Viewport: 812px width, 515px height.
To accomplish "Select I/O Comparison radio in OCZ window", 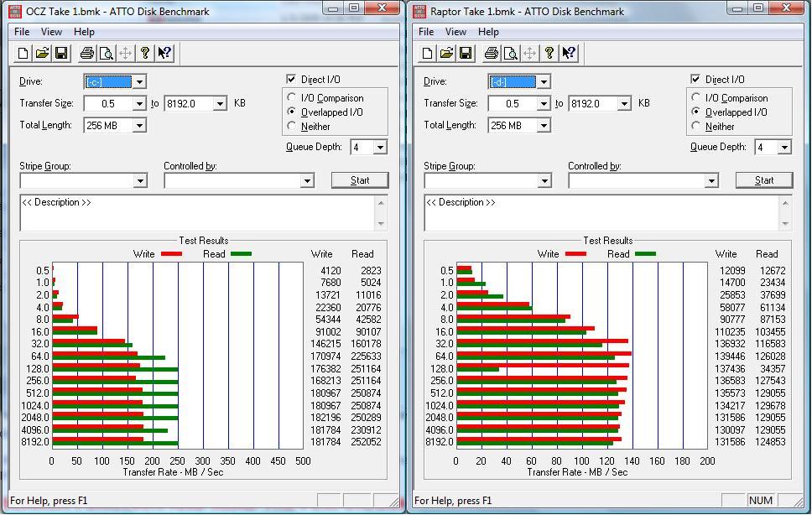I will click(292, 97).
